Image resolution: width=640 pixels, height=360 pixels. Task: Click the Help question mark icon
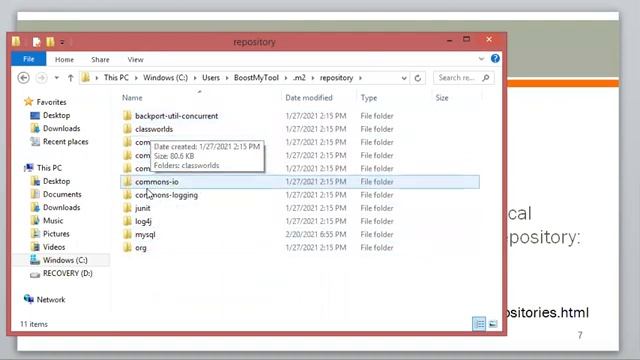click(x=495, y=58)
